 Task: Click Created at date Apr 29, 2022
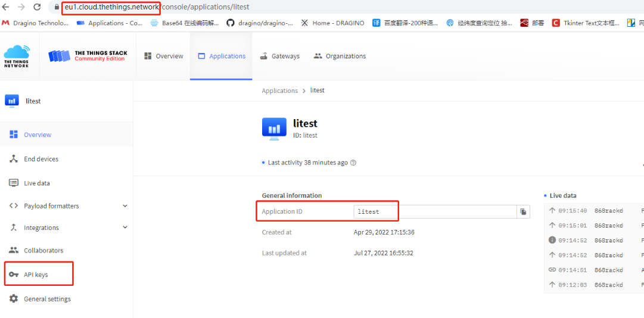point(384,232)
